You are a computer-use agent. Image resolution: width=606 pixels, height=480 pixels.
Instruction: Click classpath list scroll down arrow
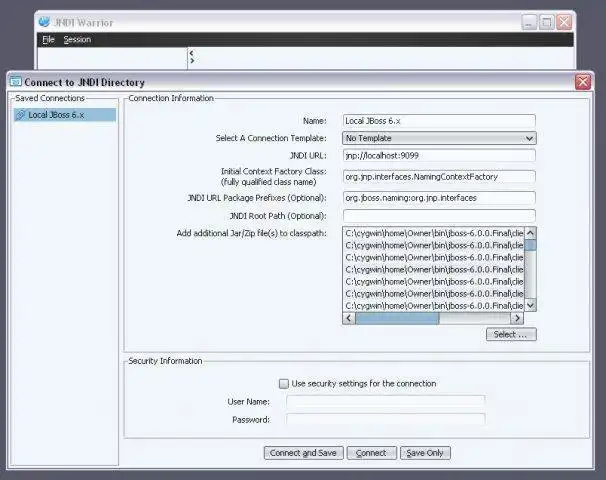coord(530,305)
